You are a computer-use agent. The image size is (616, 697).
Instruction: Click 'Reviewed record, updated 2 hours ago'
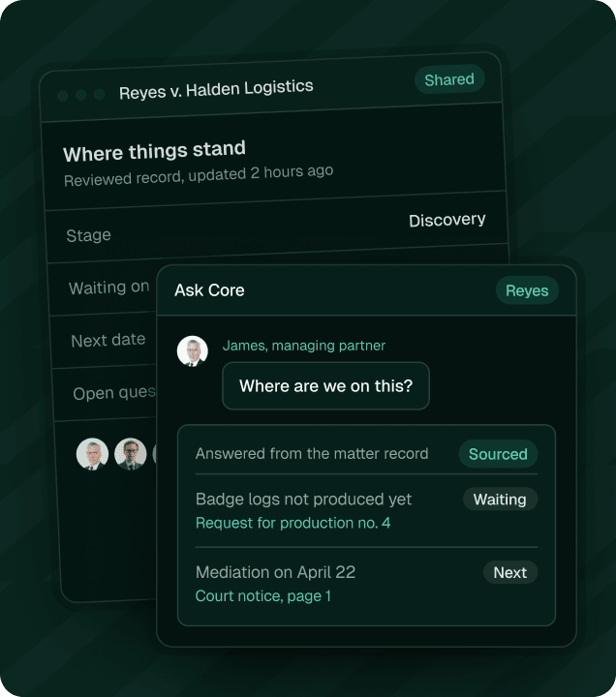[199, 175]
